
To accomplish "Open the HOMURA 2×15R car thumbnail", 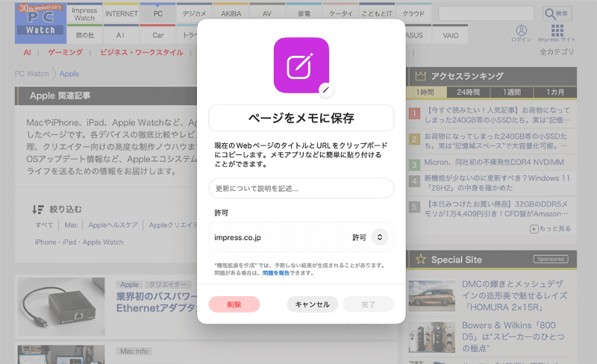I will (x=432, y=296).
